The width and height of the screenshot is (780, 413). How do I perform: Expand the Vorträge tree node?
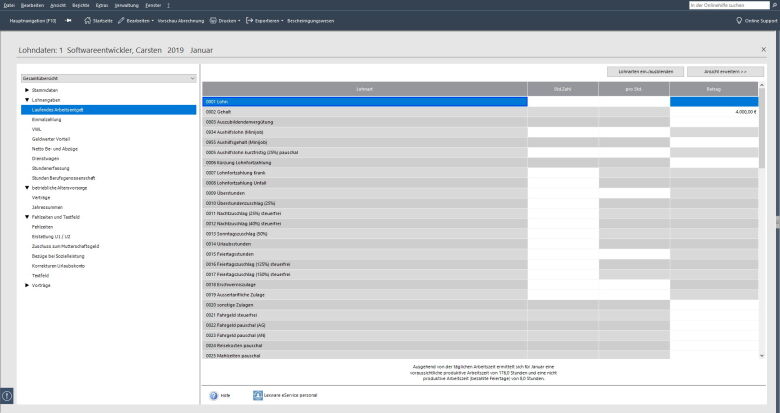coord(27,285)
